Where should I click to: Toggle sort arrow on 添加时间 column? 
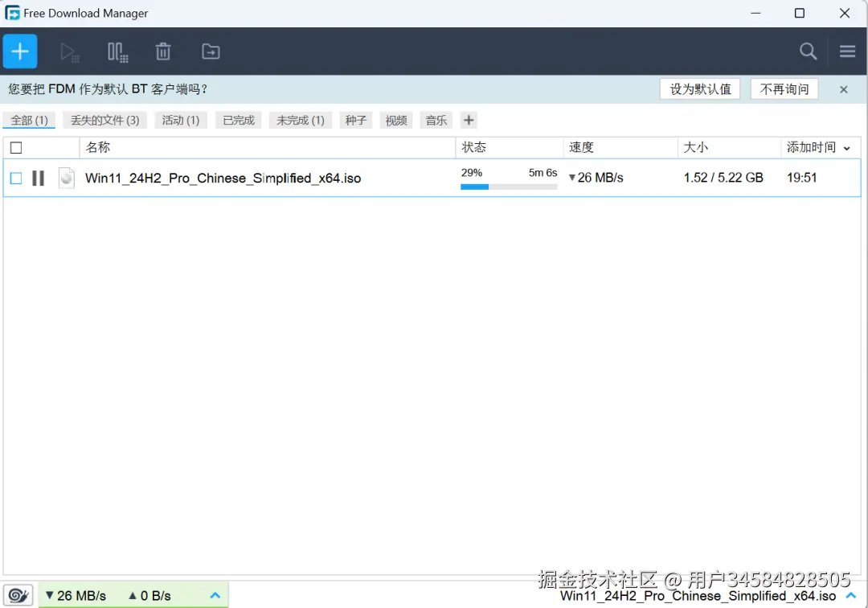846,149
